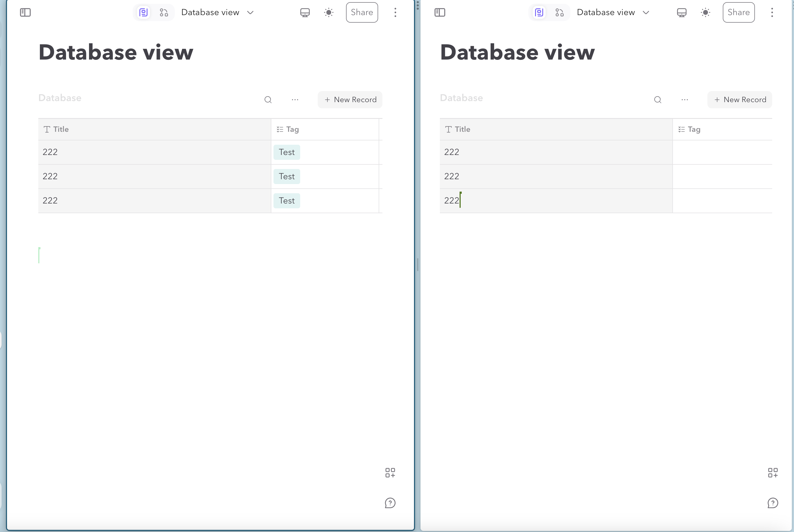Select first row 222 title in left window
794x532 pixels.
[155, 152]
